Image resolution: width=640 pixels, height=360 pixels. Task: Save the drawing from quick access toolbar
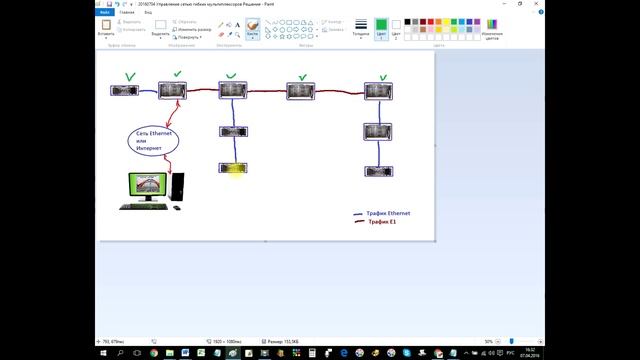[109, 4]
